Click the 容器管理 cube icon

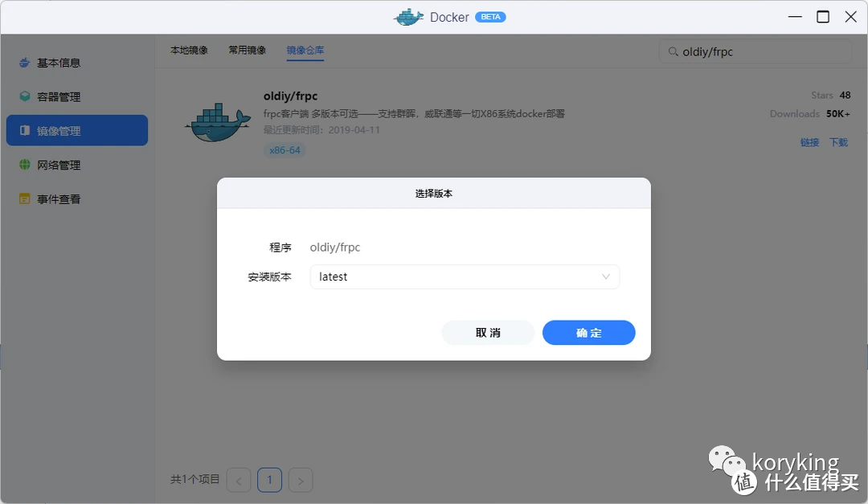[x=24, y=96]
